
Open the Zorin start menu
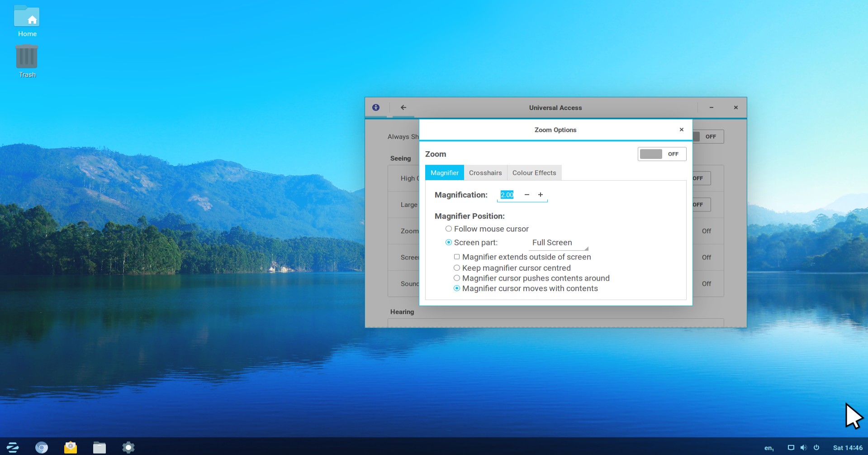pyautogui.click(x=13, y=447)
